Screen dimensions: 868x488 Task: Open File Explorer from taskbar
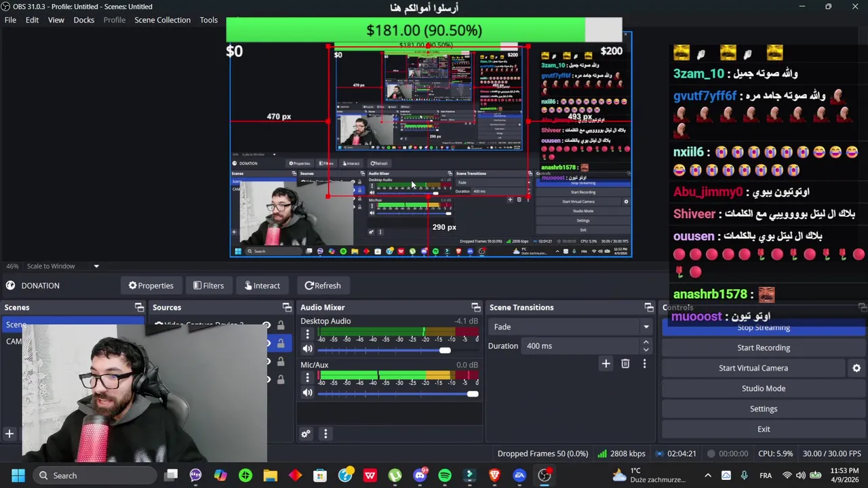(x=270, y=475)
